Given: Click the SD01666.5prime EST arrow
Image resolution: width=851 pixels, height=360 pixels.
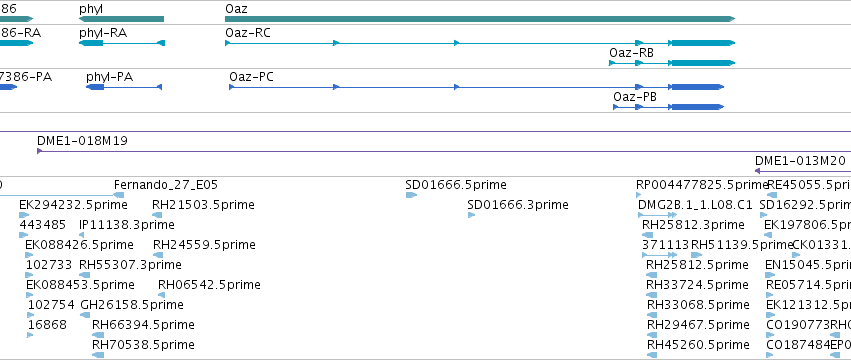Looking at the screenshot, I should 411,195.
